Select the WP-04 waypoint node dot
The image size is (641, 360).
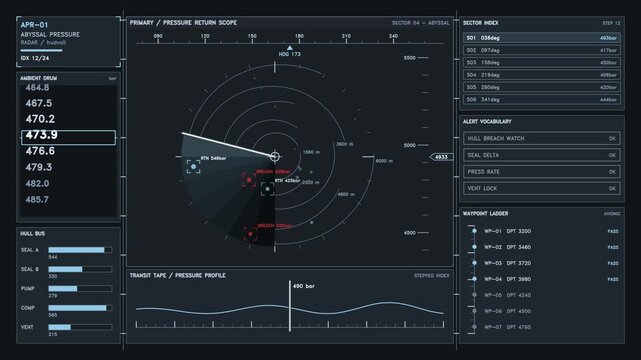tap(474, 279)
